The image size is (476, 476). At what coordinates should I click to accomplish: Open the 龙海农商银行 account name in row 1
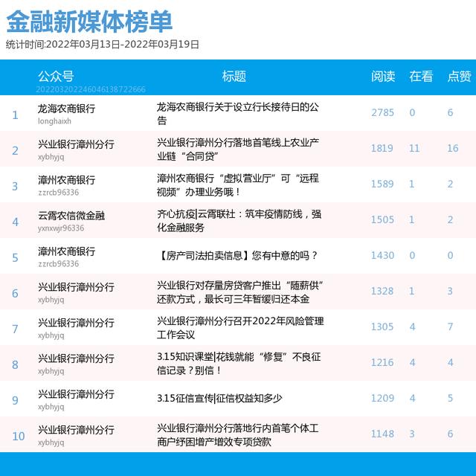(x=66, y=109)
